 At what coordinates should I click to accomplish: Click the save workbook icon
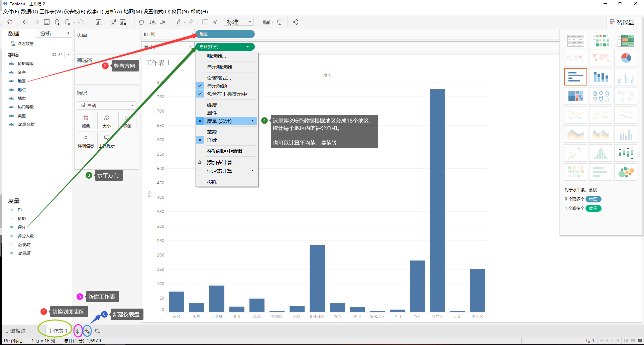pos(47,22)
